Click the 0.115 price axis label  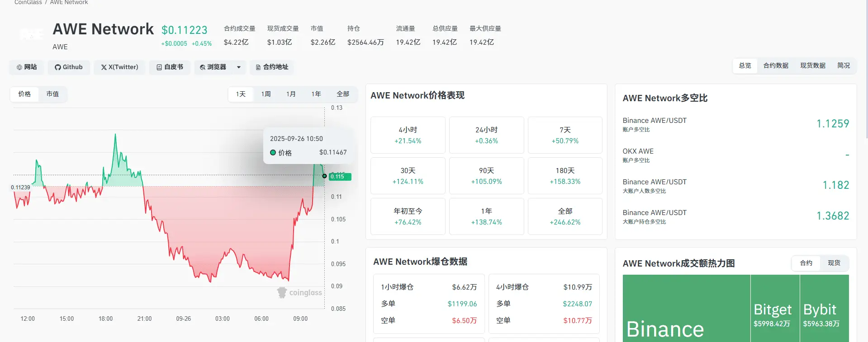click(341, 177)
